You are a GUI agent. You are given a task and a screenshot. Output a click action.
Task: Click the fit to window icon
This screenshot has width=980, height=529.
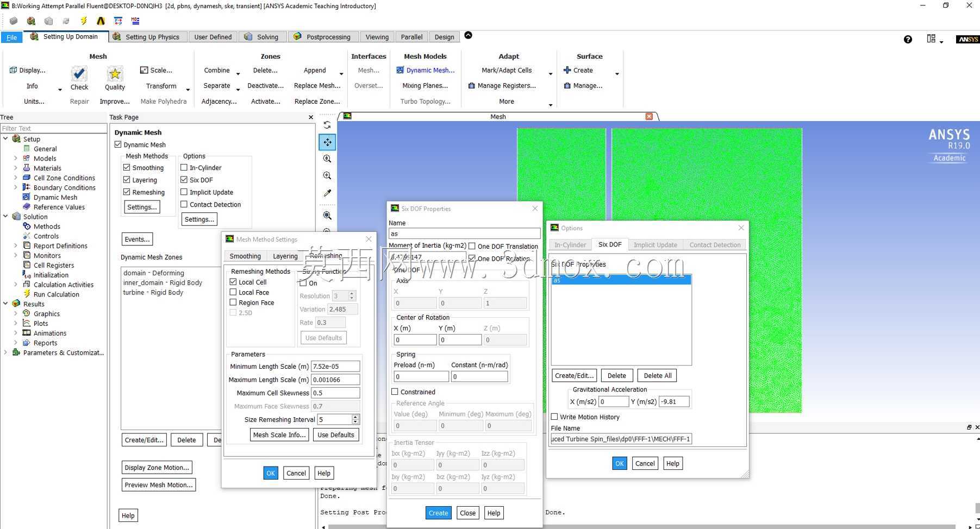(x=327, y=216)
